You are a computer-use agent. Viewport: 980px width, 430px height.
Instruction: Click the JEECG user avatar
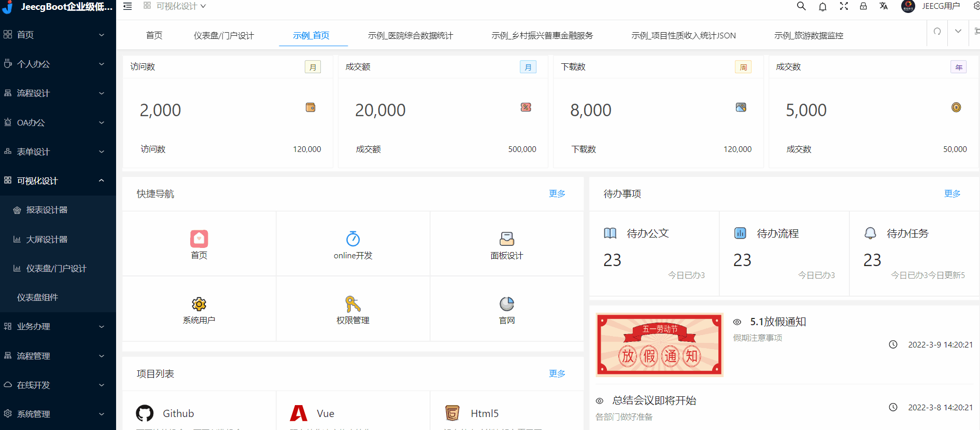(x=908, y=6)
